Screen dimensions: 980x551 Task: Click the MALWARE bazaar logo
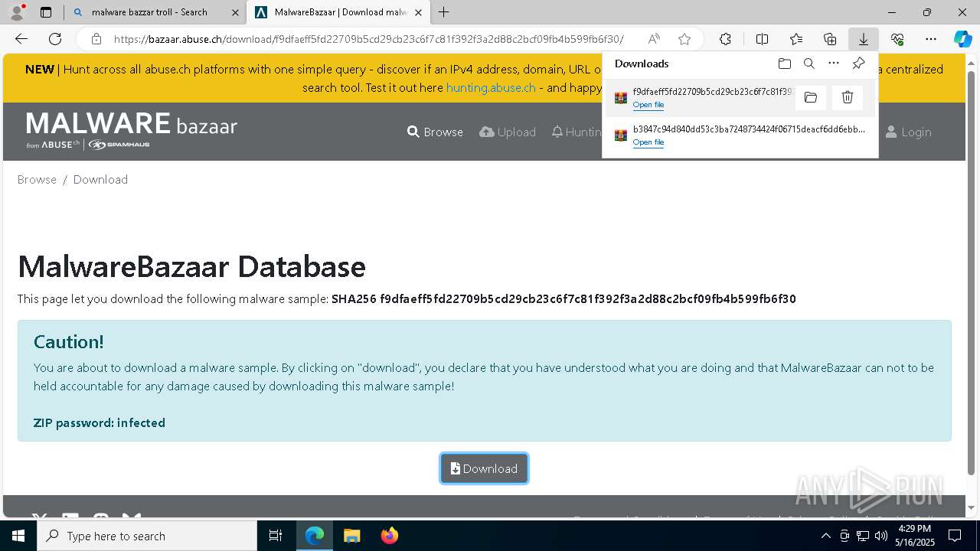point(132,130)
